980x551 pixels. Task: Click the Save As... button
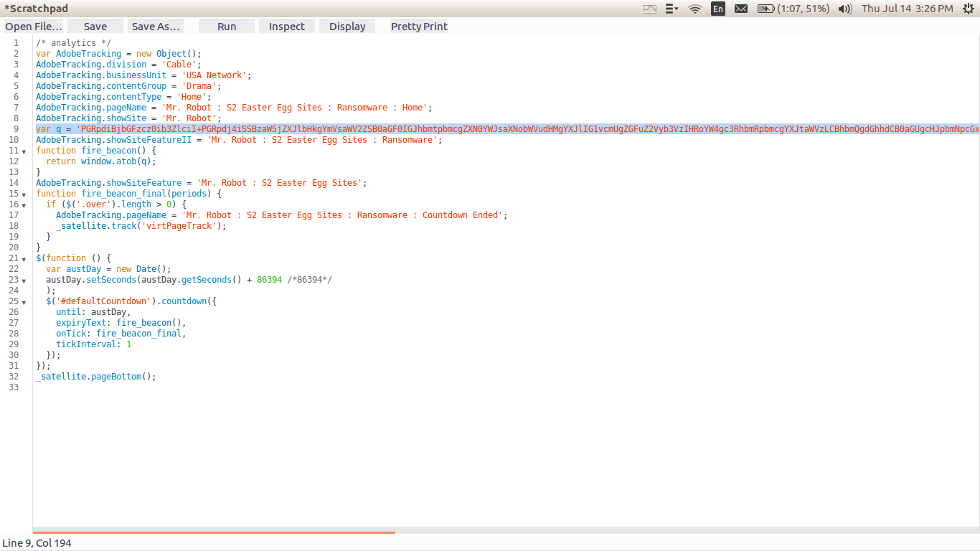tap(156, 27)
